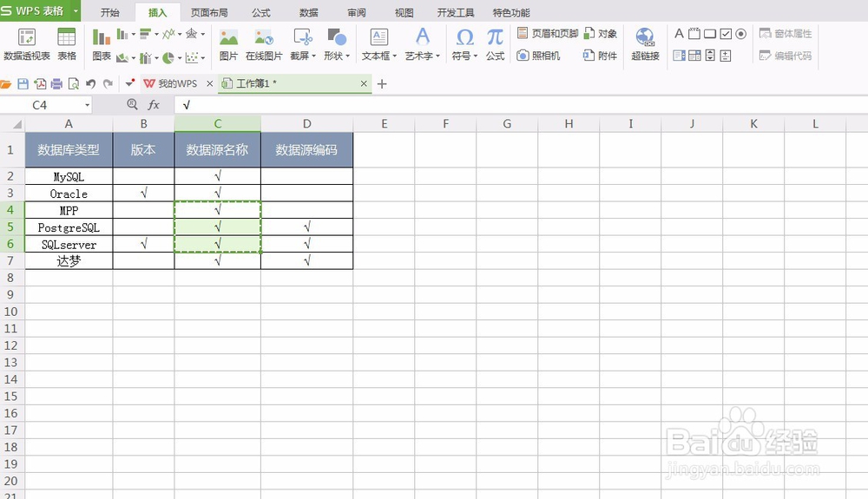Select the 数据源编码 header cell

[x=306, y=150]
